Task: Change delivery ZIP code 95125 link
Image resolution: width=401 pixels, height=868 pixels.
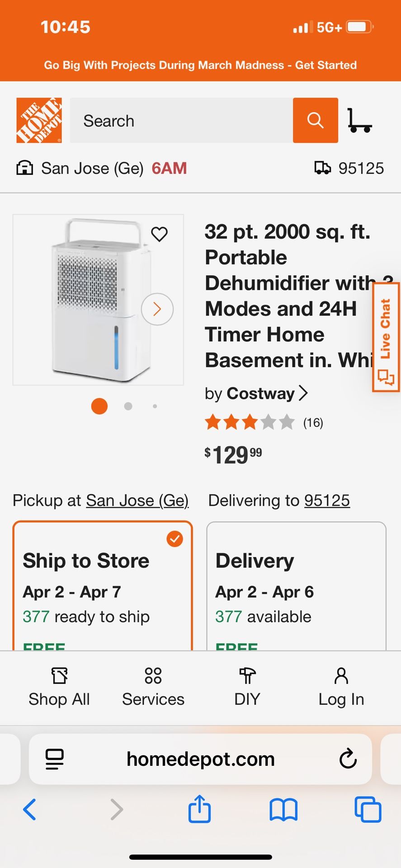Action: pos(327,500)
